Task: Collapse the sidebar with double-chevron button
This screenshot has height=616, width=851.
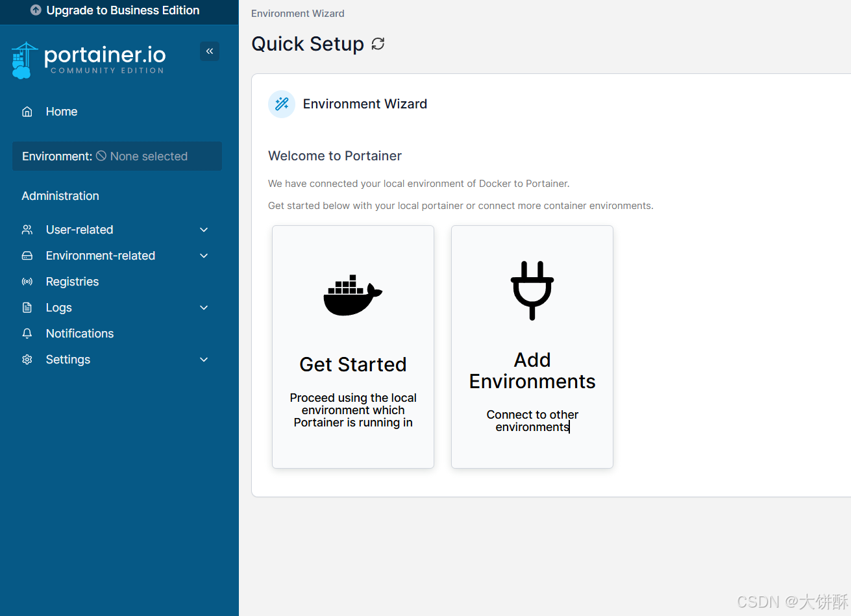Action: coord(210,51)
